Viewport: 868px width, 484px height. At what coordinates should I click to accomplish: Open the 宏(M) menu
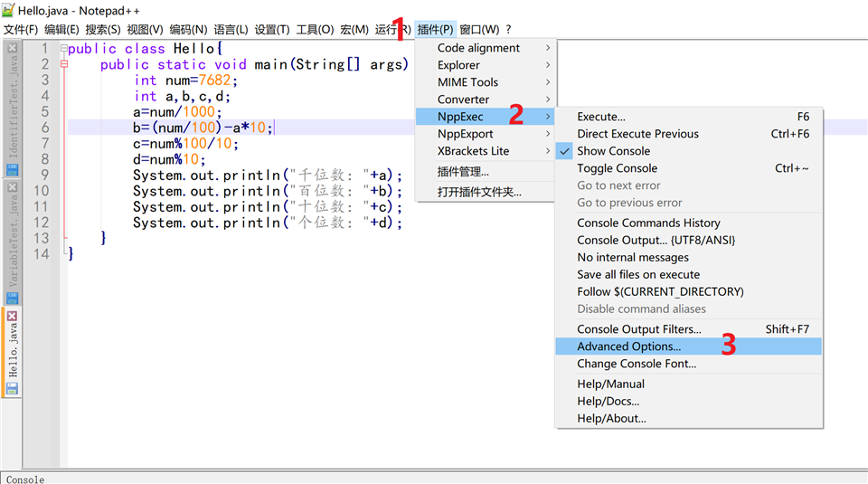[x=354, y=29]
